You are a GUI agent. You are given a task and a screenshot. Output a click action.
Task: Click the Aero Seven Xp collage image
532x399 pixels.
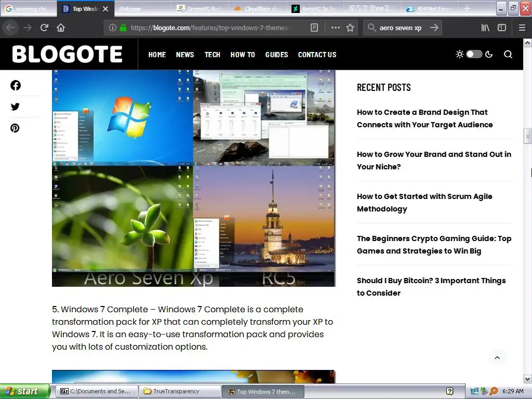[194, 178]
